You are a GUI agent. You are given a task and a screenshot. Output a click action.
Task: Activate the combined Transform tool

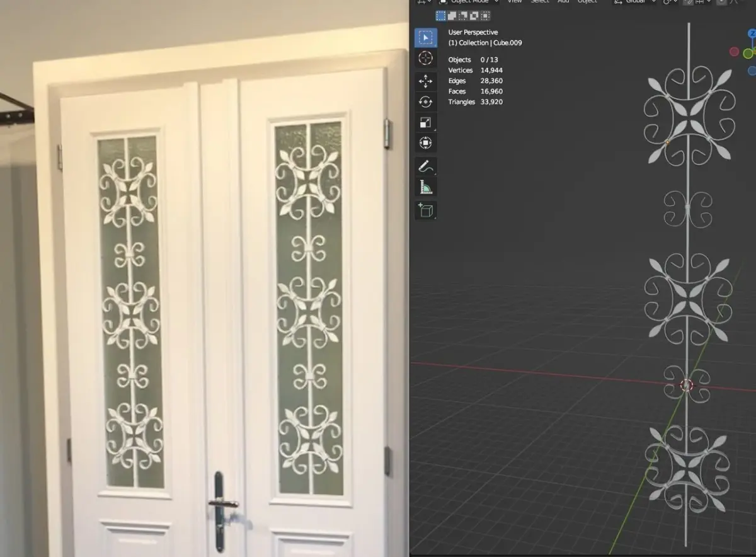pyautogui.click(x=426, y=143)
